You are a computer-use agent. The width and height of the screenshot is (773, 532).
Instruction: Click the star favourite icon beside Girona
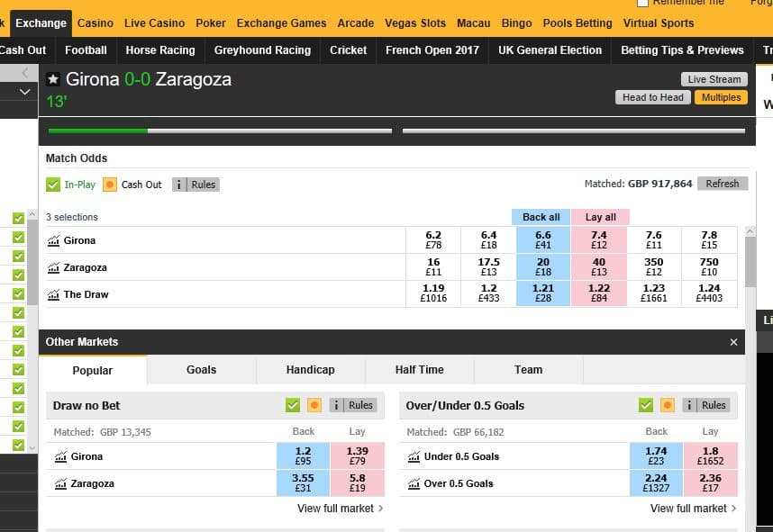(53, 80)
